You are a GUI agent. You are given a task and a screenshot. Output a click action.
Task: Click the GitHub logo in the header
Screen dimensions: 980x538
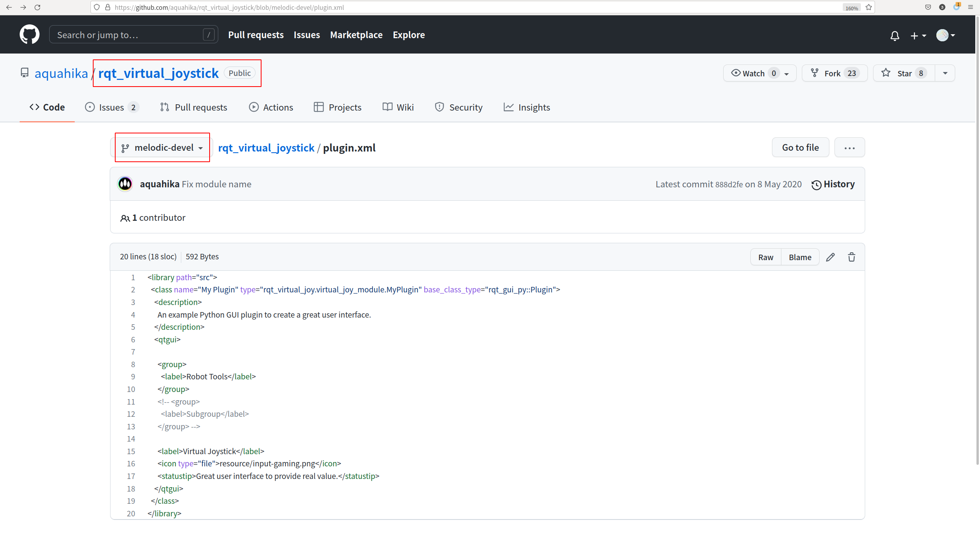tap(29, 34)
